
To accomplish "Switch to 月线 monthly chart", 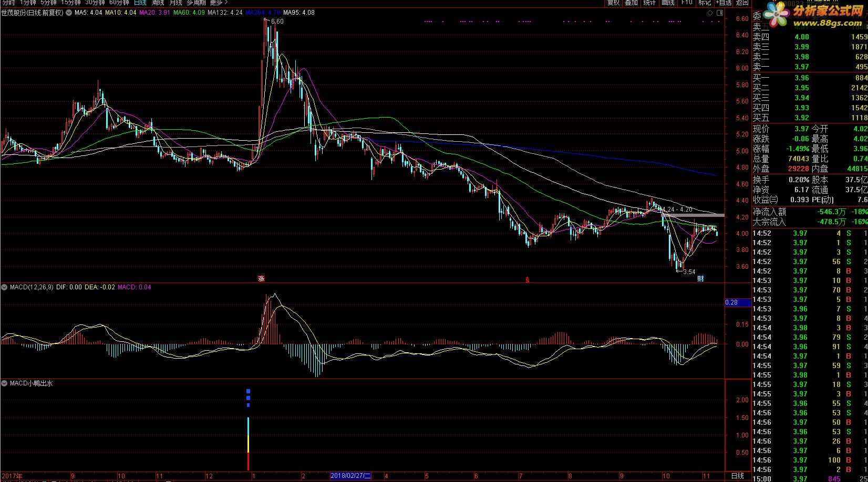I will click(175, 3).
